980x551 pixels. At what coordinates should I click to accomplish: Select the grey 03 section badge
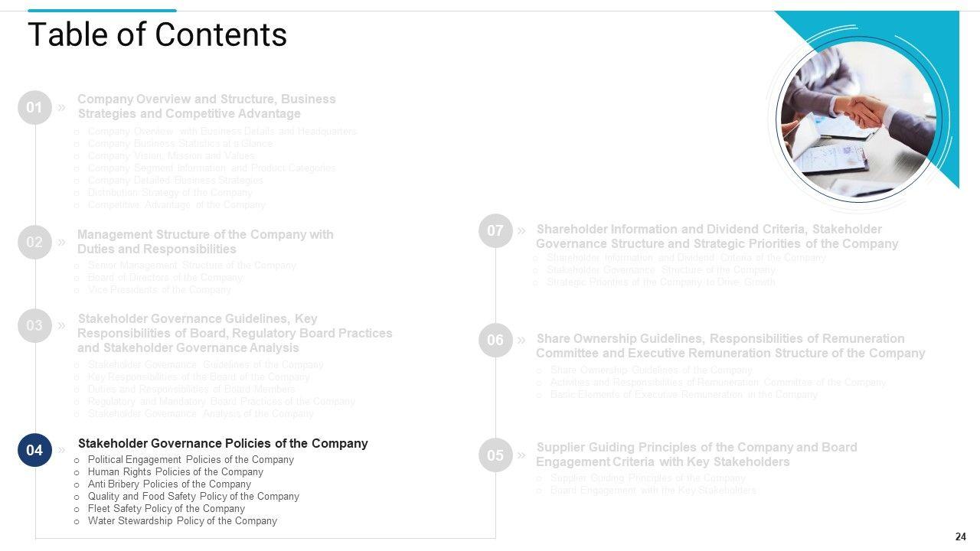pos(34,326)
